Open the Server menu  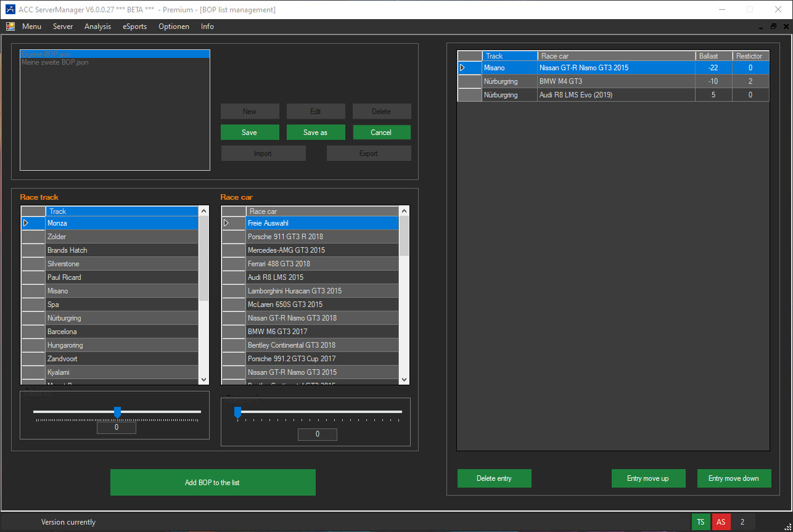pyautogui.click(x=63, y=27)
